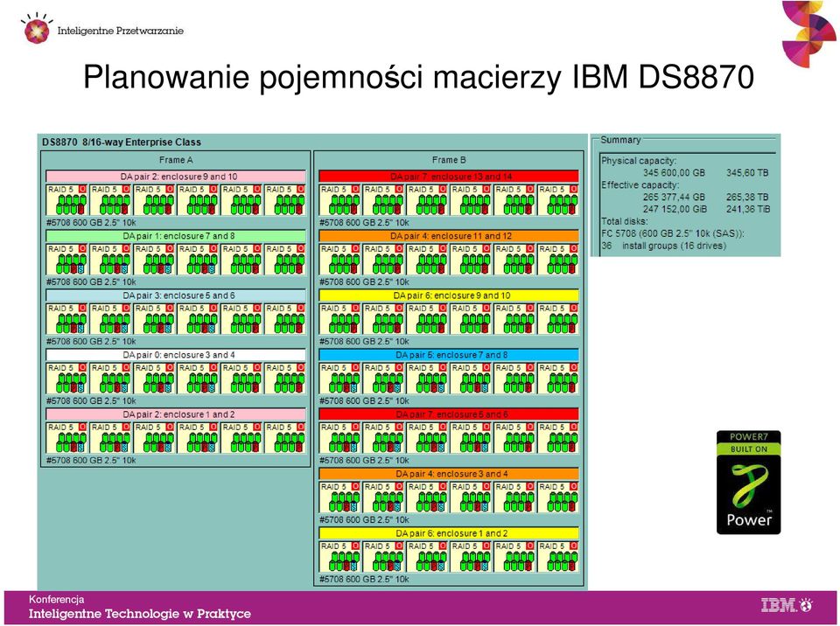Select first RAID 5 array under DA pair 6: enclosure 1 and 2
This screenshot has height=626, width=840.
339,556
